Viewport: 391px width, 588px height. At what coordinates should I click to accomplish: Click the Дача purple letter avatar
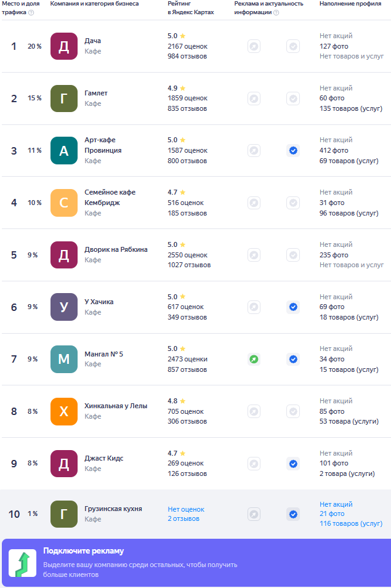pos(63,46)
